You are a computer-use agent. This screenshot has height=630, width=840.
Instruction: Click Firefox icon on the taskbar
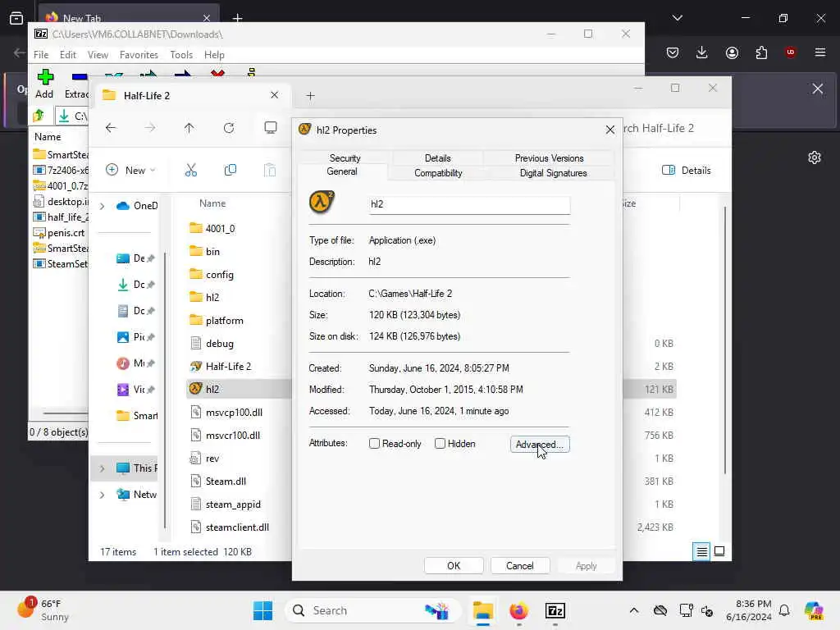518,610
